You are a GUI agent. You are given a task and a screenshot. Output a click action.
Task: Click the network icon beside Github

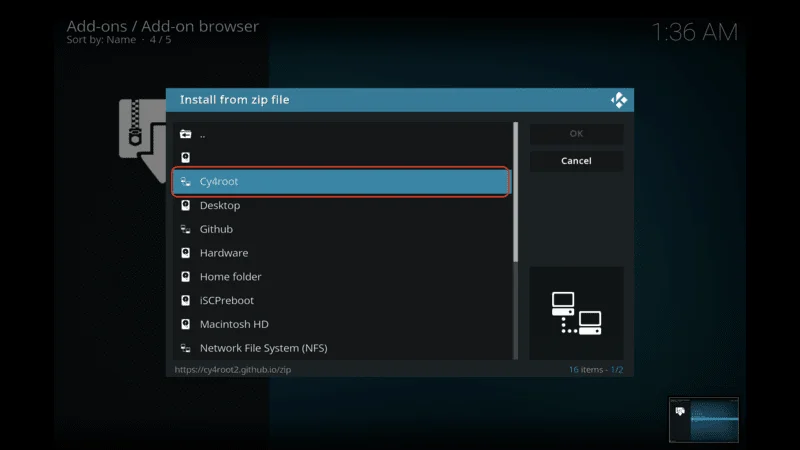(x=185, y=229)
